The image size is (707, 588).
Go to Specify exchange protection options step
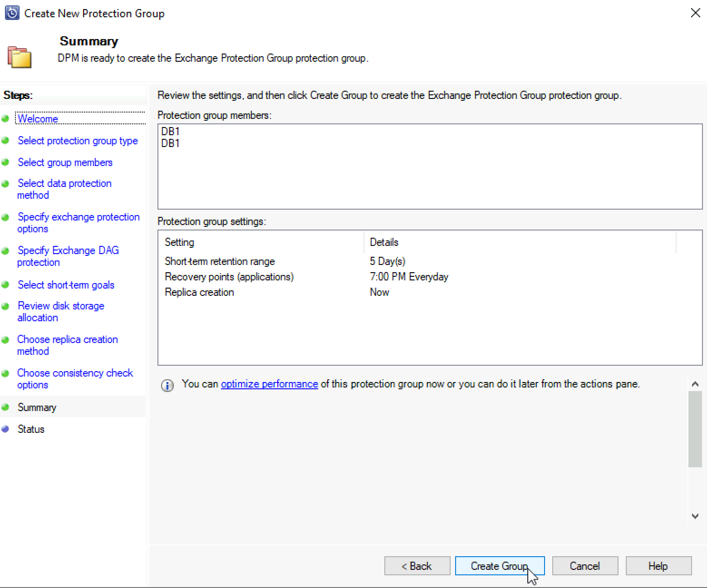click(x=79, y=223)
